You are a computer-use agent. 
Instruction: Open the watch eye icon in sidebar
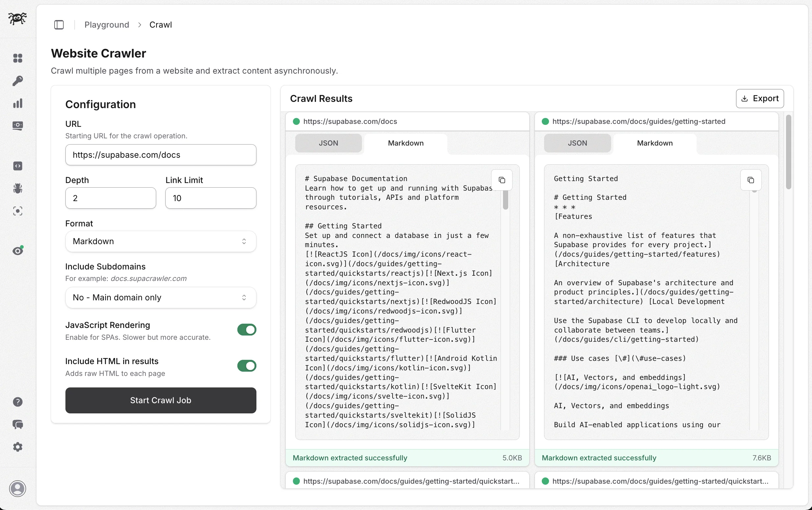(x=17, y=251)
